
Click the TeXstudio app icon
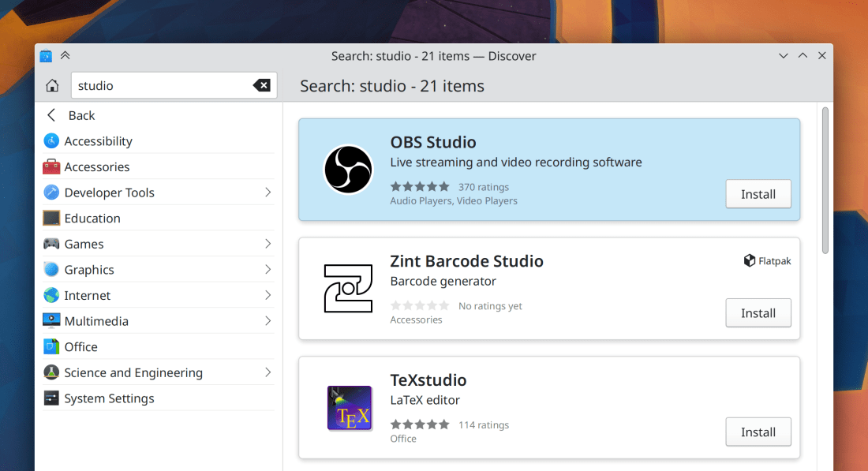[x=348, y=407]
